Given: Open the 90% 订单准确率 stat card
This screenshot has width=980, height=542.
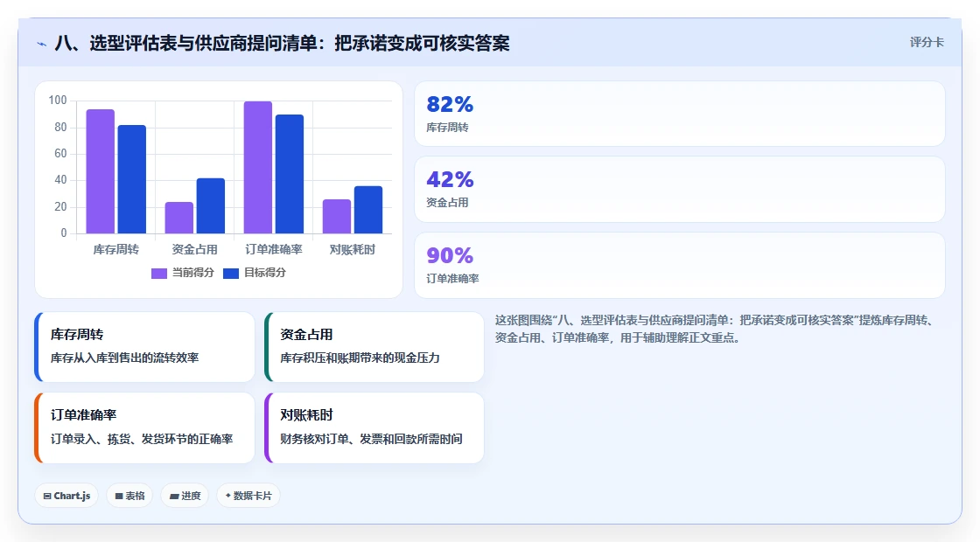Looking at the screenshot, I should click(x=679, y=266).
